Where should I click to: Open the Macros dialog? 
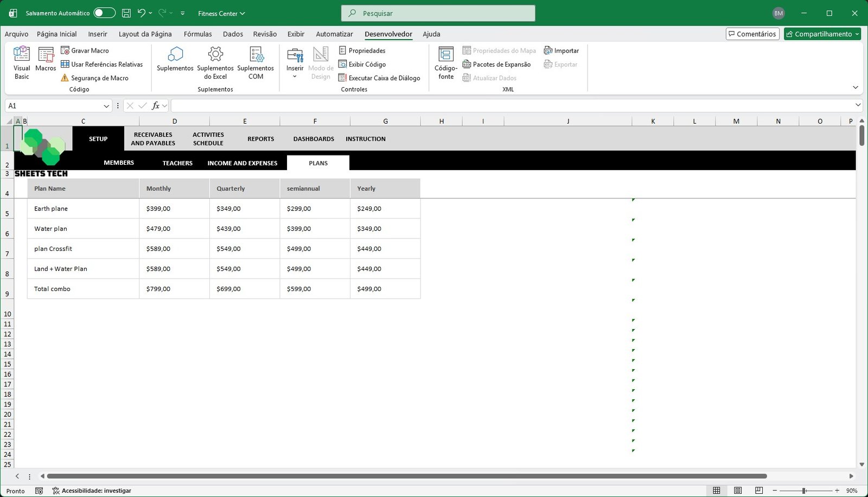pos(46,60)
